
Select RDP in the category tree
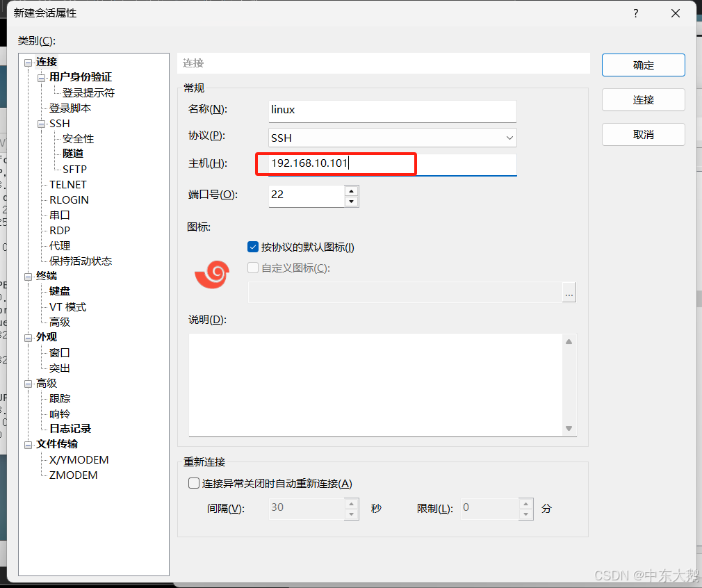pyautogui.click(x=60, y=230)
